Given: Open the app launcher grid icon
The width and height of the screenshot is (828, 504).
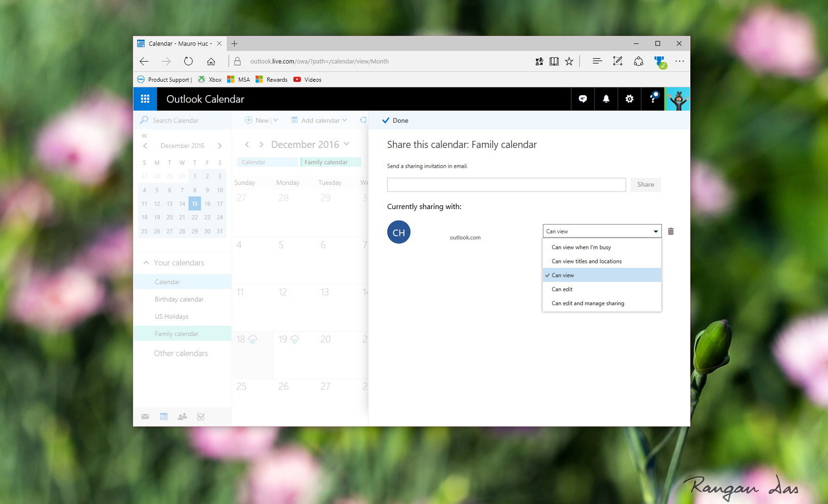Looking at the screenshot, I should coord(145,99).
